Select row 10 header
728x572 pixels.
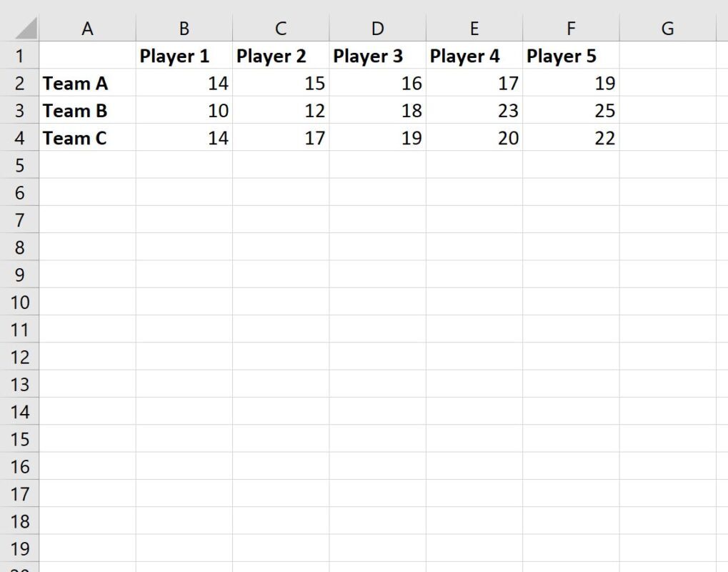(19, 302)
